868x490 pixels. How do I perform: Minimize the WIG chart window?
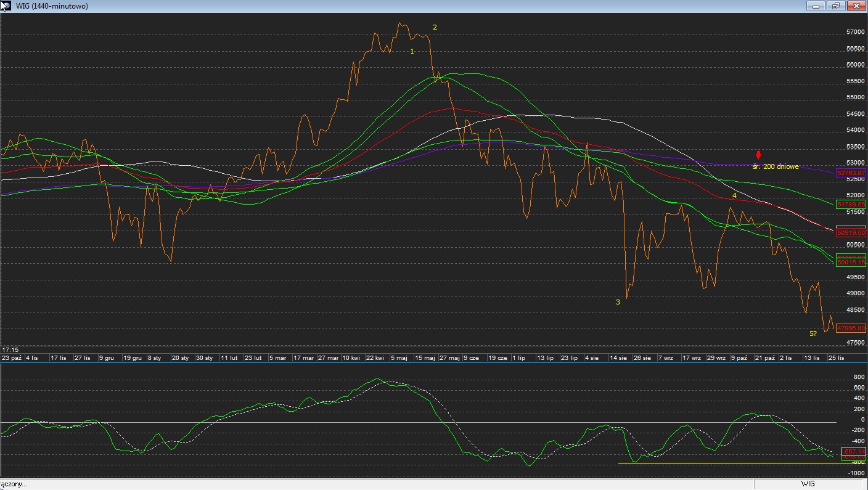[x=817, y=6]
